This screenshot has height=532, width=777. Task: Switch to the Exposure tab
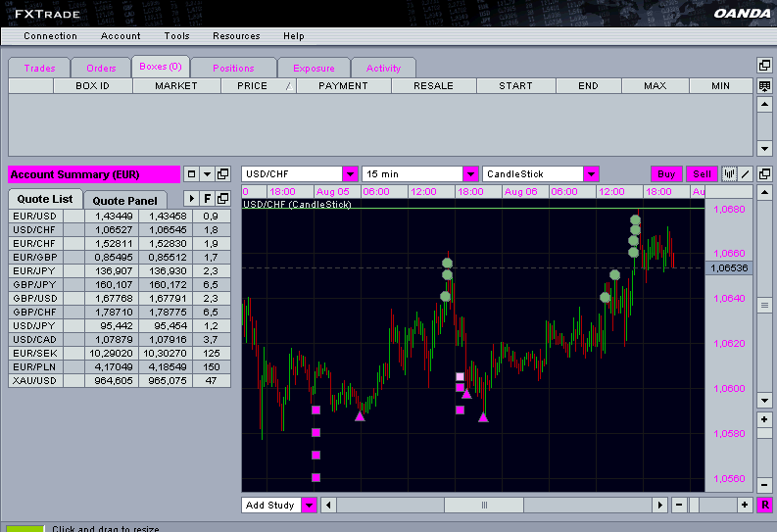[314, 68]
